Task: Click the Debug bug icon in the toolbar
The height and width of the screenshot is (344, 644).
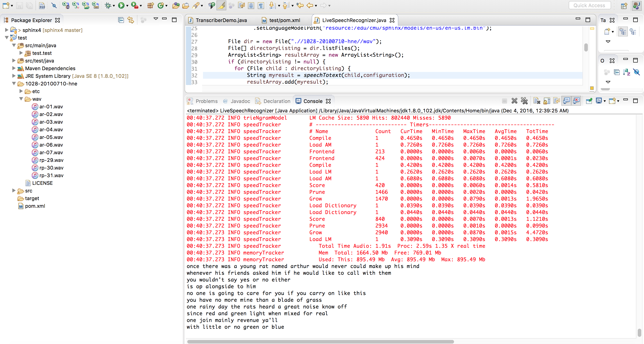Action: [x=108, y=5]
